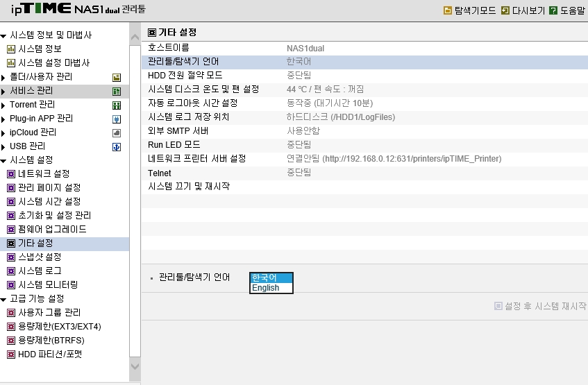Open the 시스템 설정 마법사 sidebar item
Screen dimensions: 588x385
coord(54,62)
